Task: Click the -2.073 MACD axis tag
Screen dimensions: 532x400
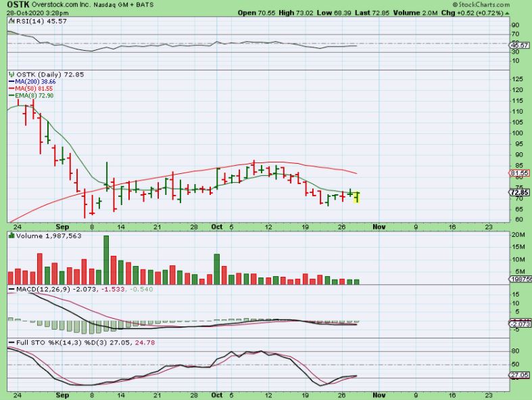Action: [x=520, y=324]
